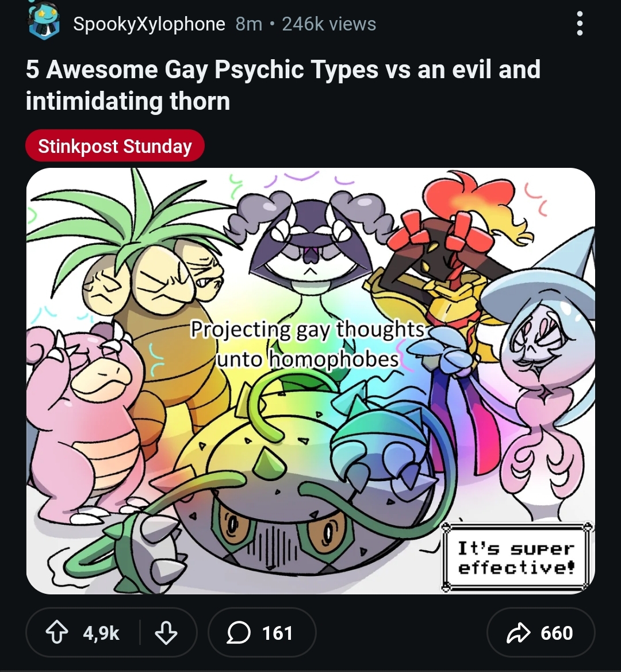The image size is (621, 672).
Task: Tap the share arrow icon
Action: coord(519,633)
